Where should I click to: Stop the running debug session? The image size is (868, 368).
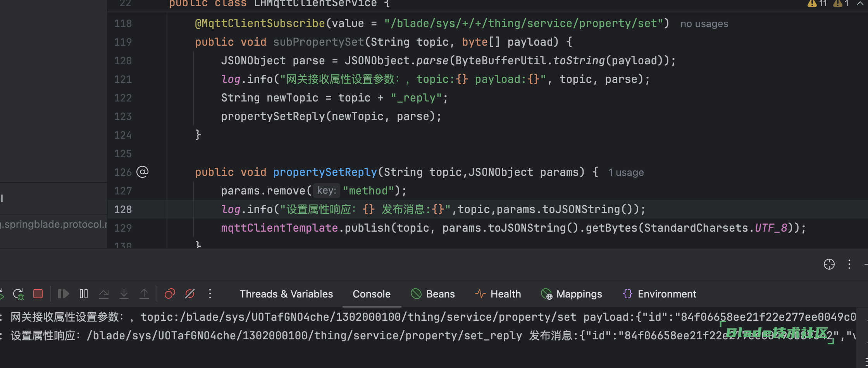38,294
